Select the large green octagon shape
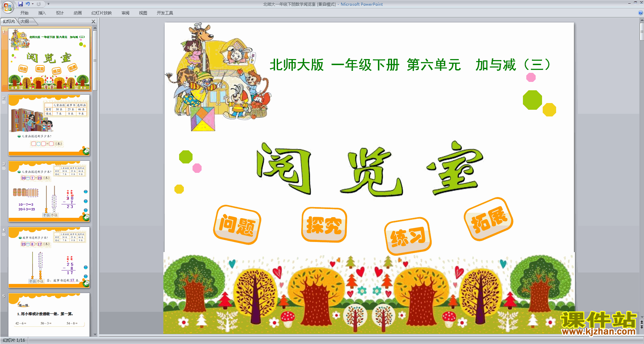 click(532, 100)
